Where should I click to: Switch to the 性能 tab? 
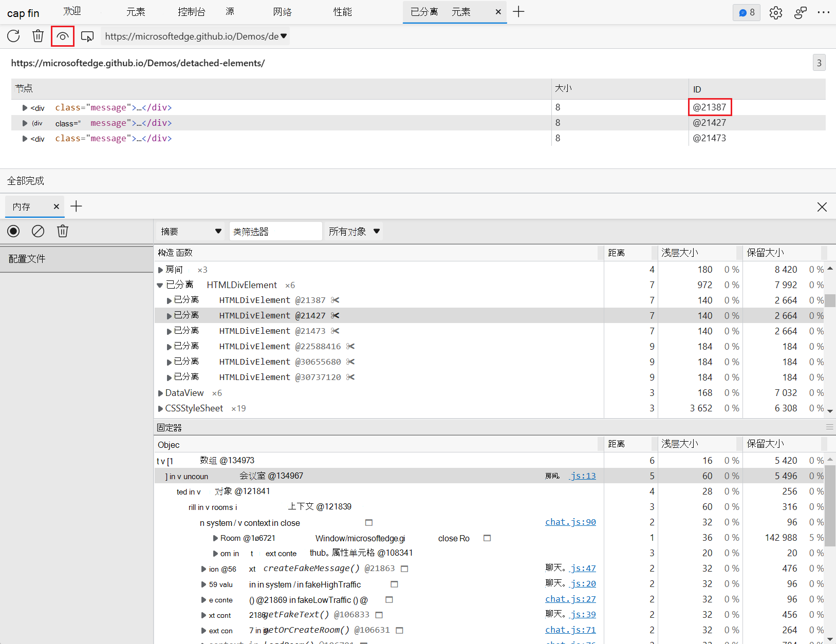(x=342, y=12)
